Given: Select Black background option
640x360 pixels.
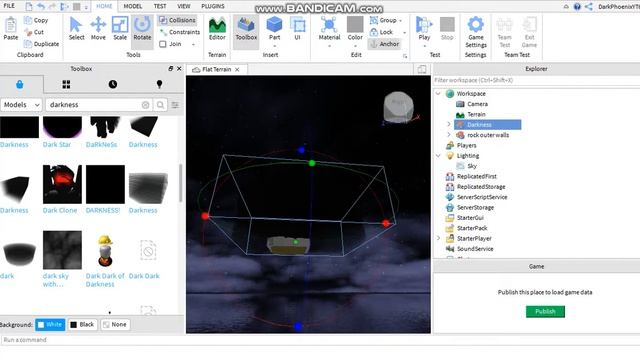Looking at the screenshot, I should pyautogui.click(x=82, y=324).
